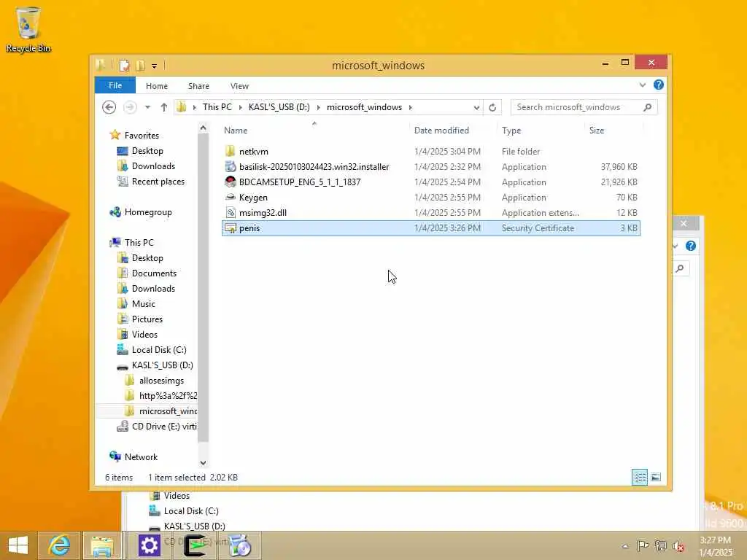
Task: Open Local Disk (C:) in background window
Action: pos(190,511)
